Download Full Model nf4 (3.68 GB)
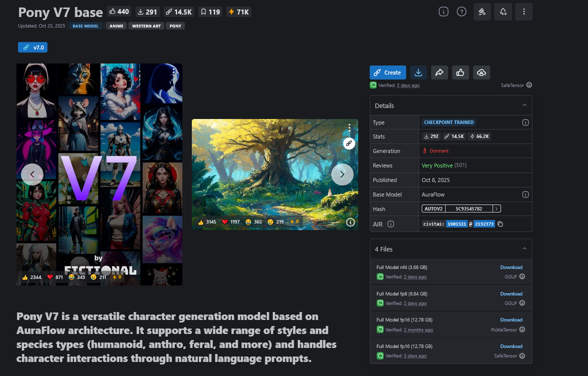The width and height of the screenshot is (588, 376). pos(511,267)
